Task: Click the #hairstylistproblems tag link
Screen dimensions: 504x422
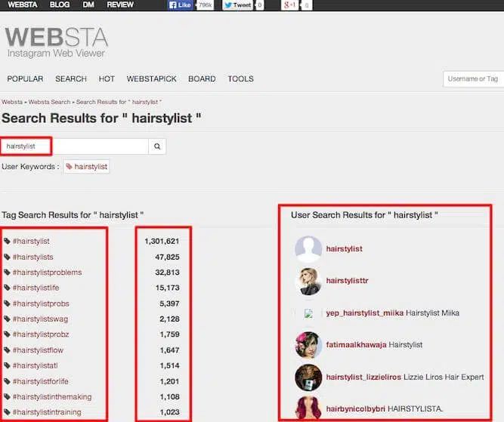Action: click(47, 273)
